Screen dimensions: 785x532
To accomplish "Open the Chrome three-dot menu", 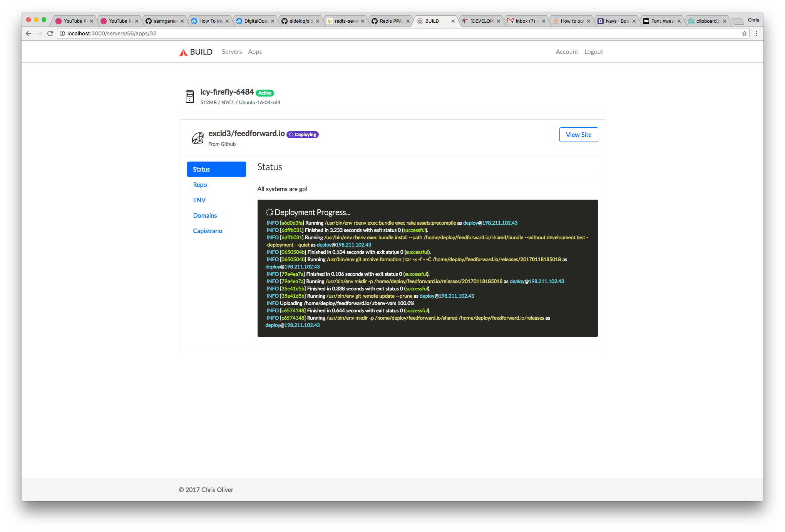I will tap(757, 33).
